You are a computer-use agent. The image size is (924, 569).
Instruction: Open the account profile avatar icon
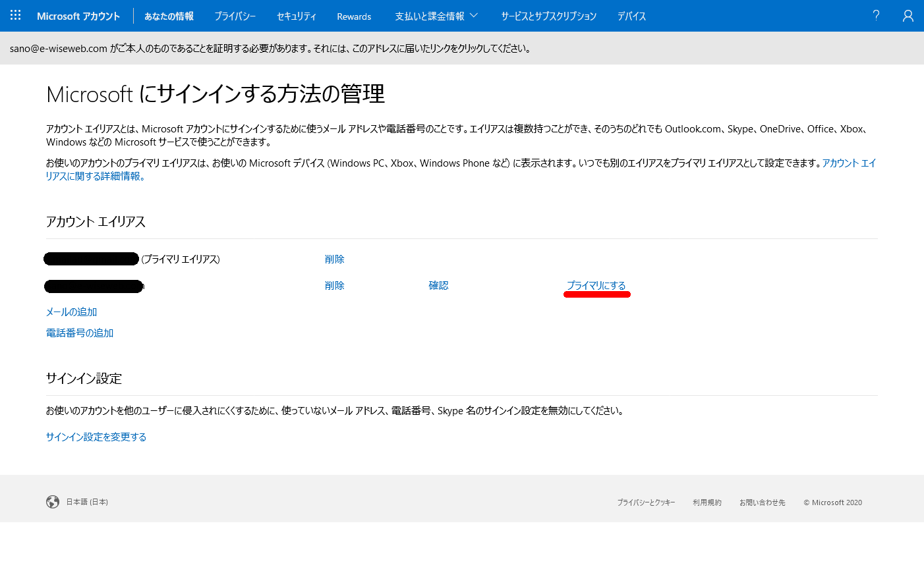908,16
